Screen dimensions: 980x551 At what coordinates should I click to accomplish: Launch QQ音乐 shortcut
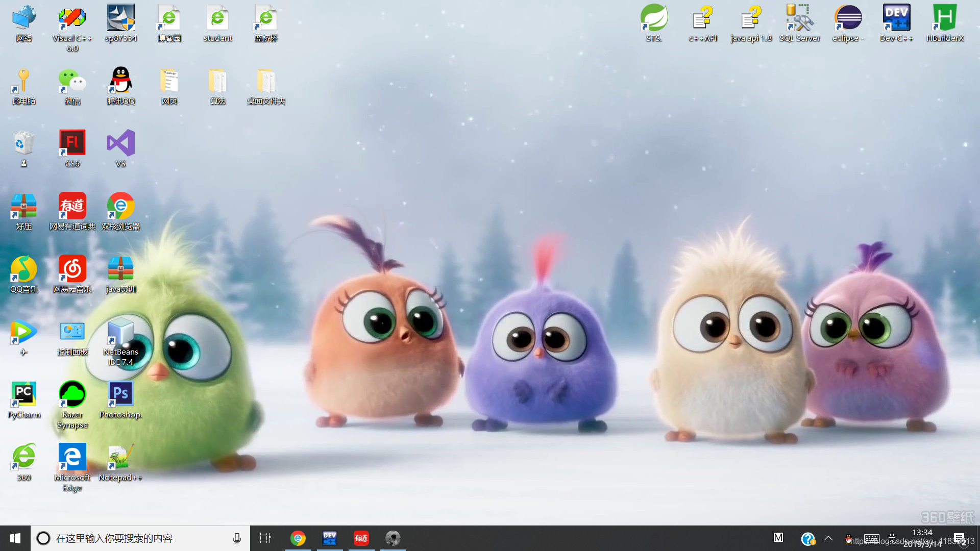(x=24, y=275)
